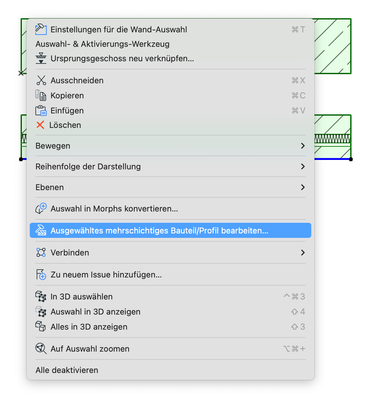
Task: Click the Einfügen paste icon
Action: tap(41, 110)
